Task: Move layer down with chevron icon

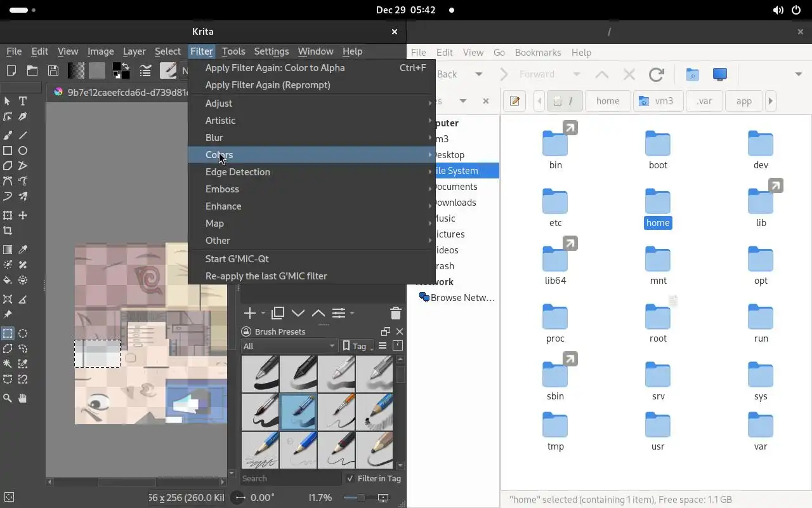Action: click(x=298, y=313)
